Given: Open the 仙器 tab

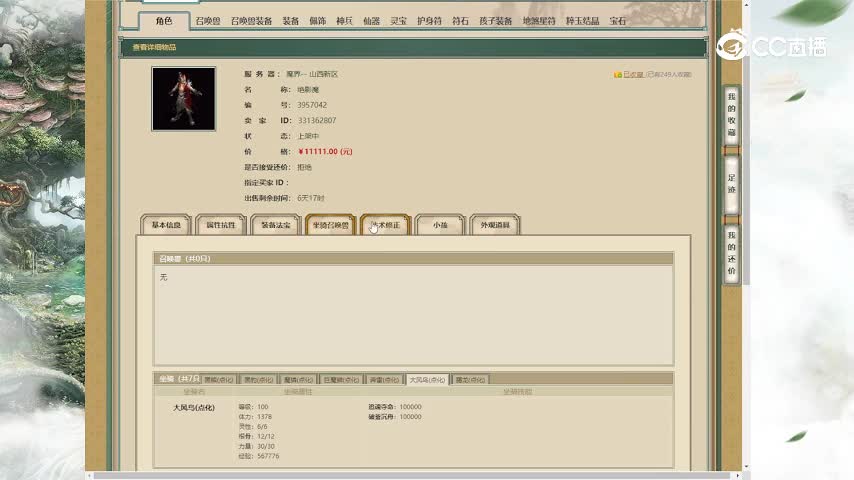Looking at the screenshot, I should tap(371, 21).
